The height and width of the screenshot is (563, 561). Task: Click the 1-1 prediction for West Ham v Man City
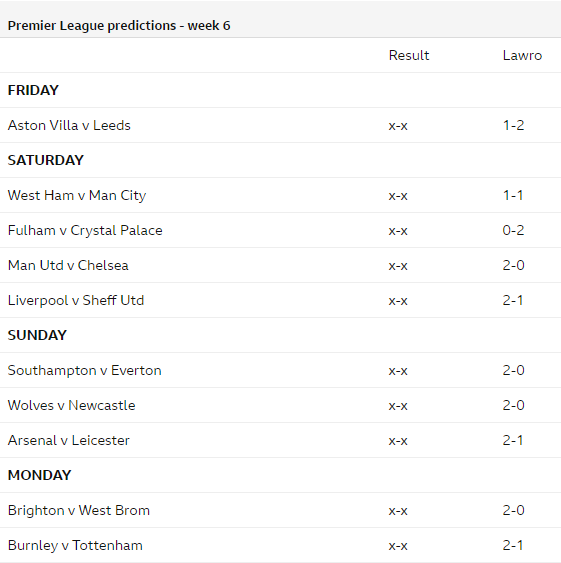click(513, 195)
